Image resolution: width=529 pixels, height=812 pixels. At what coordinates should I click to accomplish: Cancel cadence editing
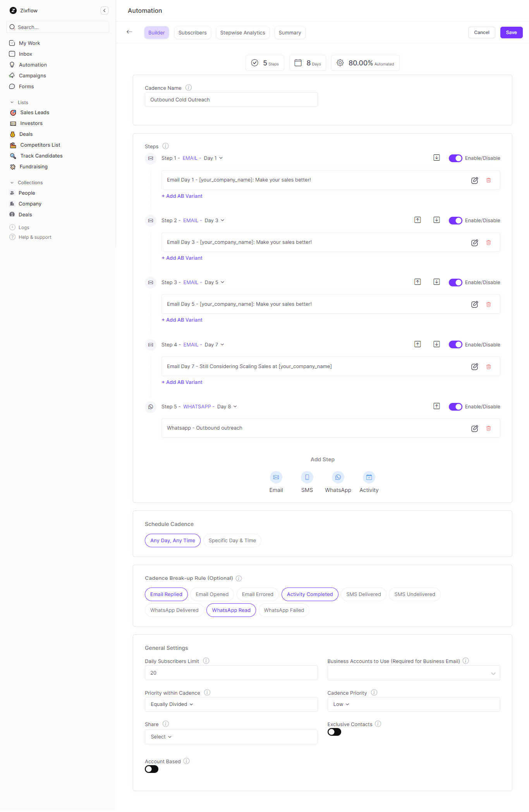pyautogui.click(x=481, y=33)
